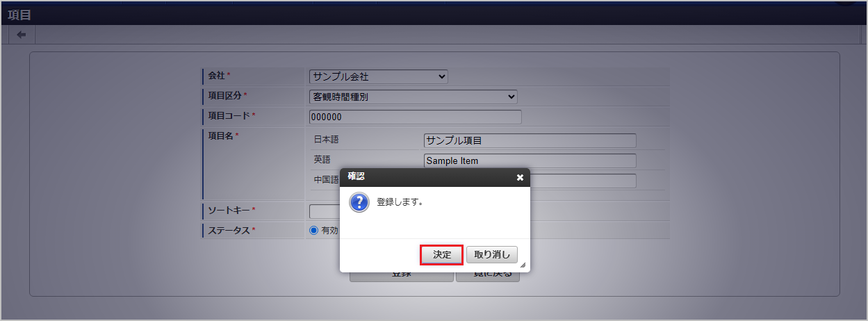868x321 pixels.
Task: Click the ソートキー label
Action: point(229,210)
